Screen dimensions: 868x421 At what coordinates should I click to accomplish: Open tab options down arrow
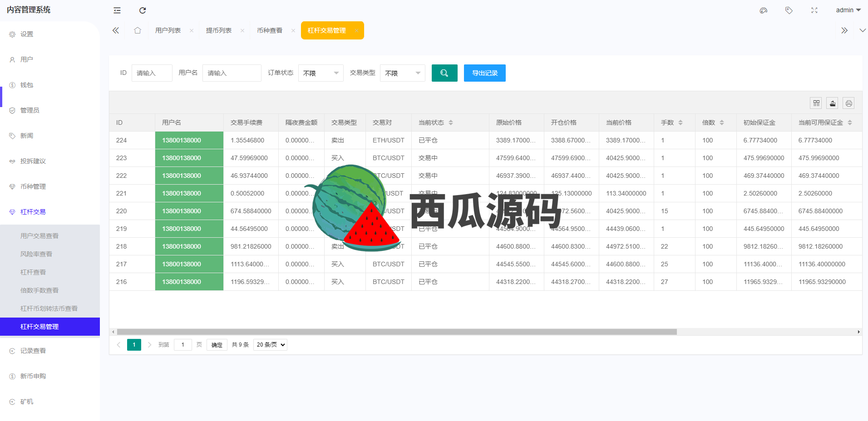tap(863, 30)
